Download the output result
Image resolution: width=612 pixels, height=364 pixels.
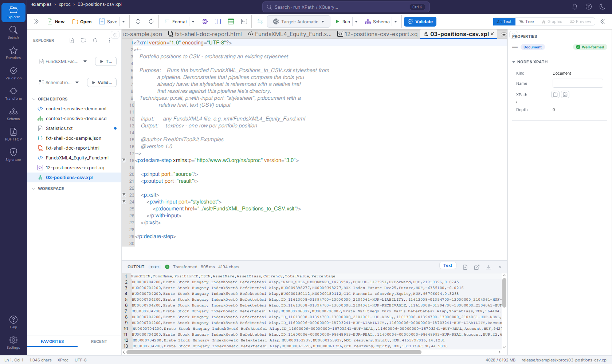point(489,267)
